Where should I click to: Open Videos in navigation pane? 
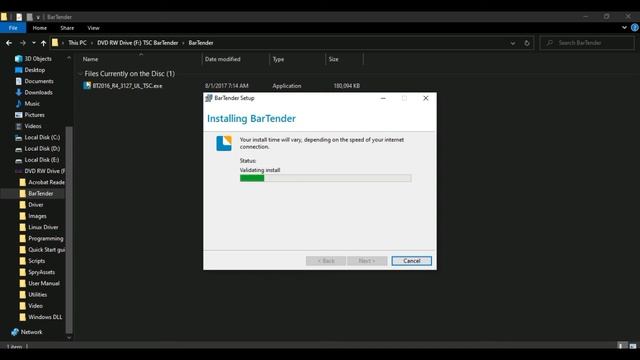[33, 126]
